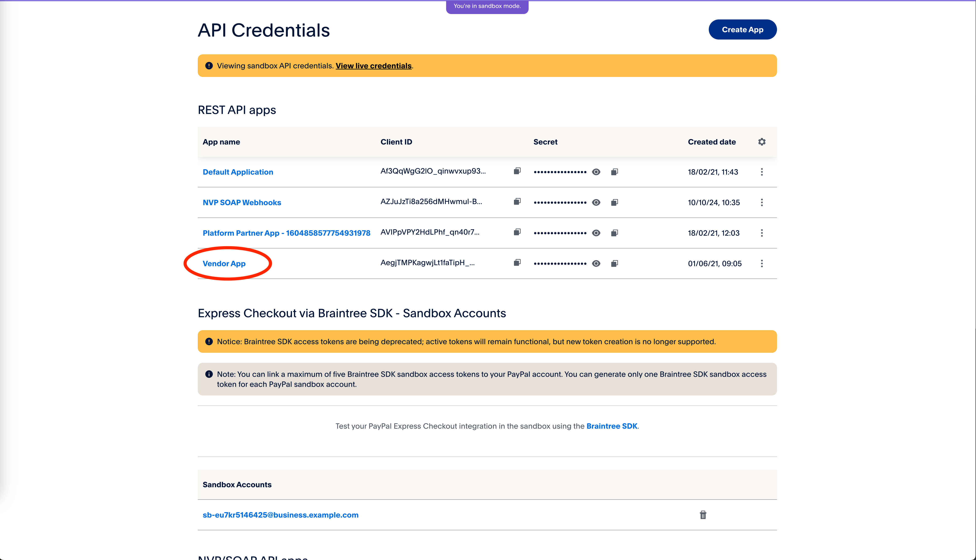Reveal the NVP SOAP Webhooks secret

596,203
